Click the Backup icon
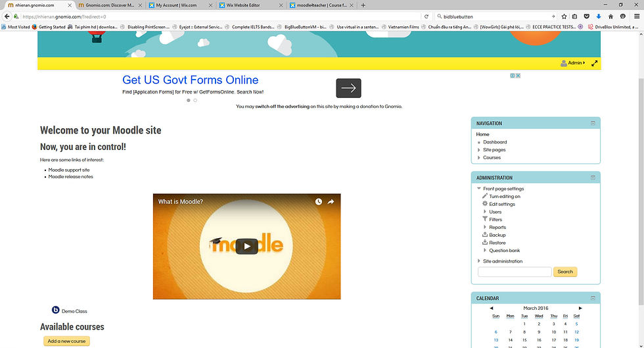 coord(485,234)
